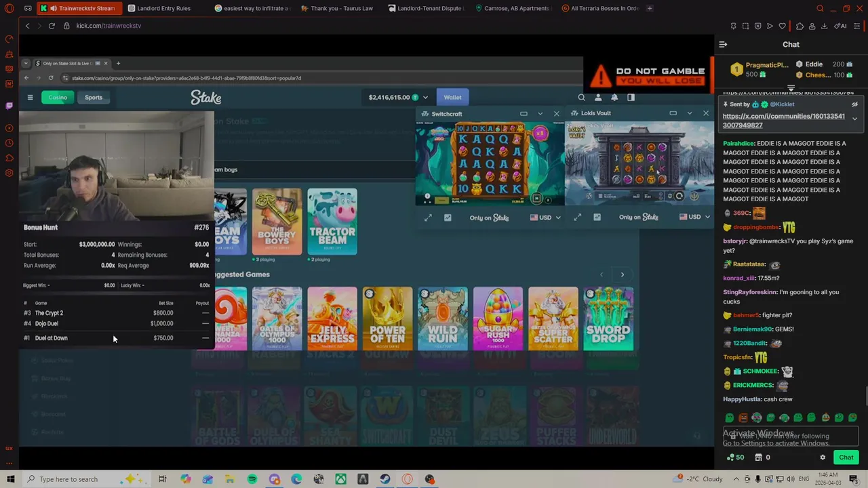Expand the pinned message chevron in chat
Screen dimensions: 868x488
pos(854,119)
